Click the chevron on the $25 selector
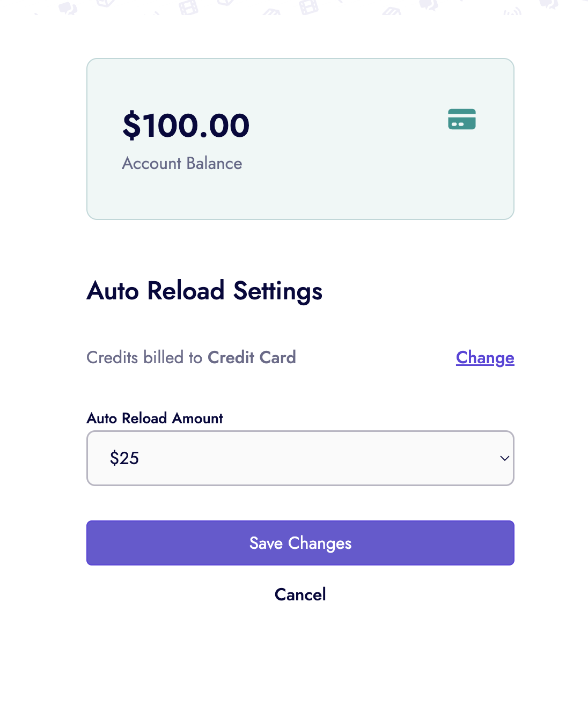 point(504,458)
